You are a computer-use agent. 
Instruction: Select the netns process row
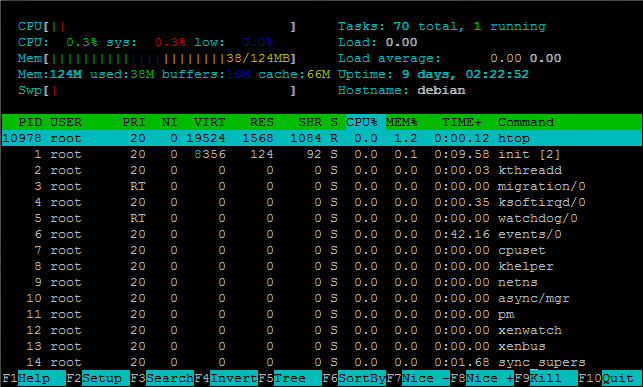[322, 282]
